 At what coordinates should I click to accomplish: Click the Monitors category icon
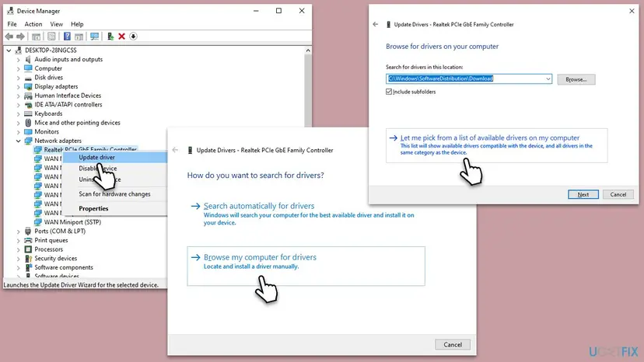coord(28,132)
